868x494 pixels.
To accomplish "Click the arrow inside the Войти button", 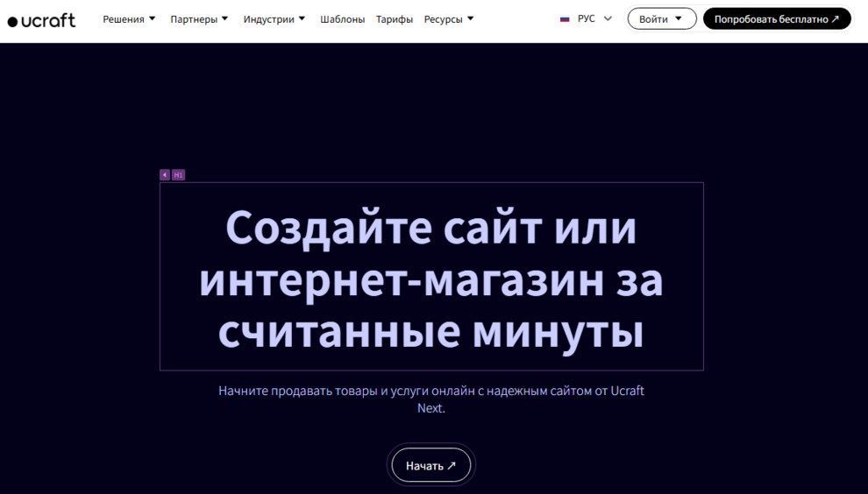I will tap(679, 19).
